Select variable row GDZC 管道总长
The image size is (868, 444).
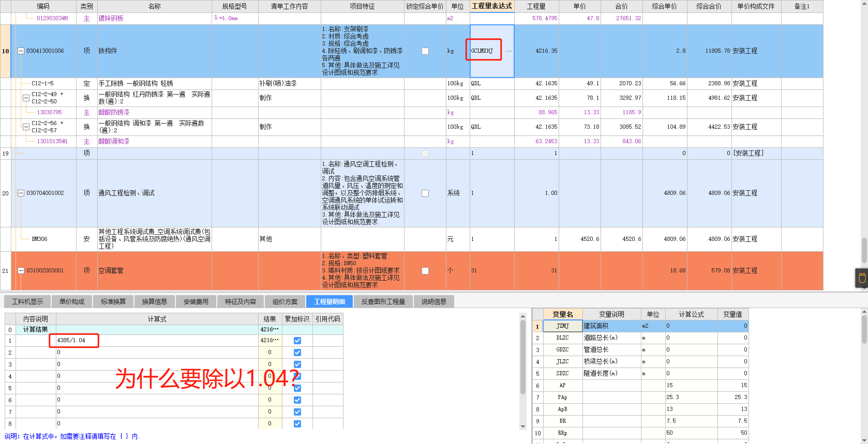pyautogui.click(x=641, y=350)
